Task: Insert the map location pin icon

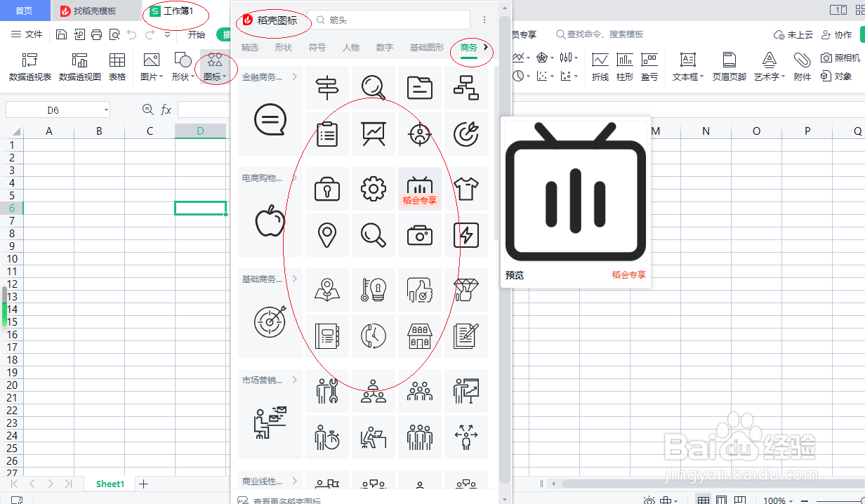Action: click(327, 235)
